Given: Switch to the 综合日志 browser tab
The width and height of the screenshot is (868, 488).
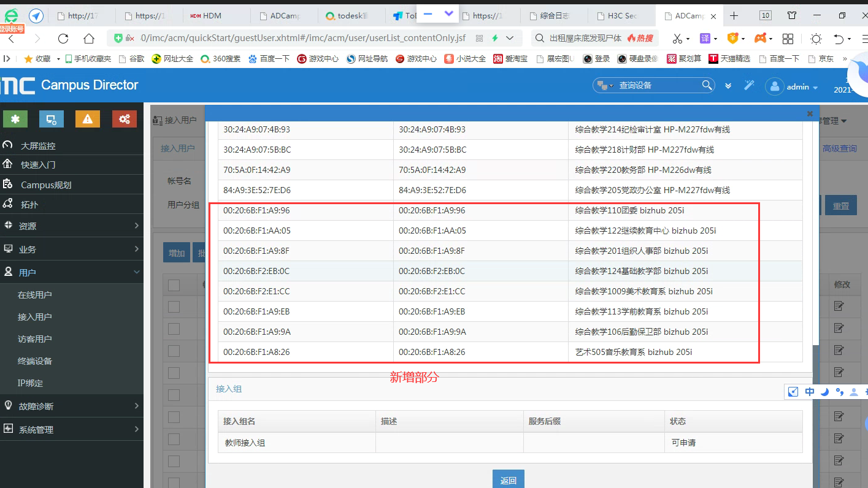Looking at the screenshot, I should point(553,16).
